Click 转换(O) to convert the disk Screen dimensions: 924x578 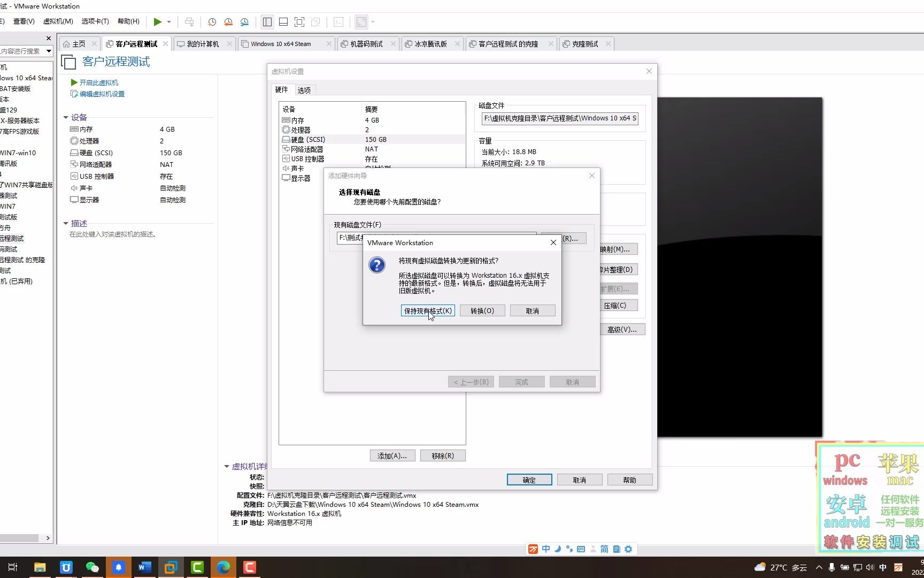pyautogui.click(x=482, y=311)
